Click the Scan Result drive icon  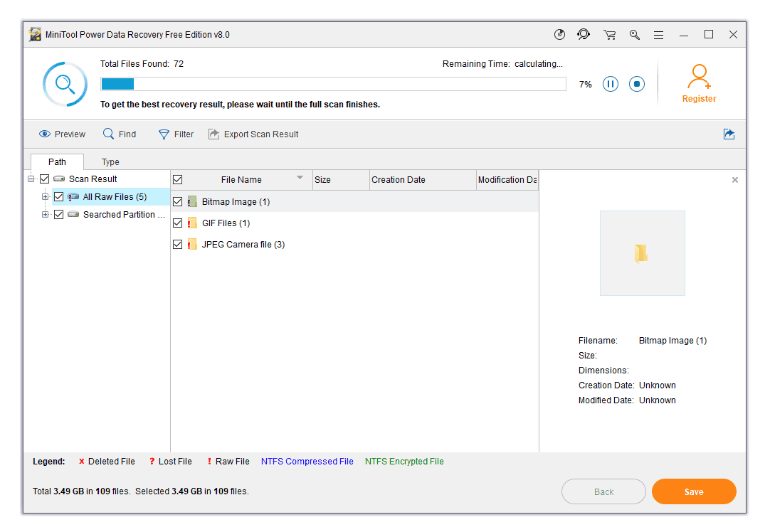click(x=59, y=179)
